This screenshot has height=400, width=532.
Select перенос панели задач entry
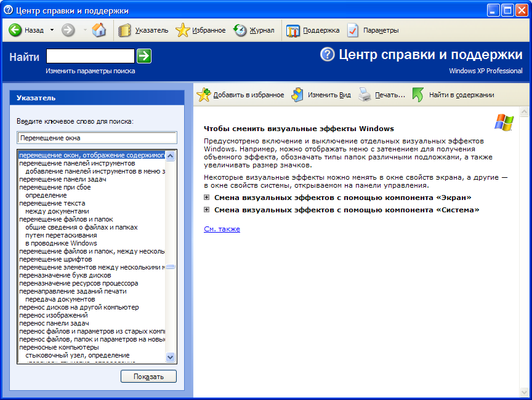54,323
